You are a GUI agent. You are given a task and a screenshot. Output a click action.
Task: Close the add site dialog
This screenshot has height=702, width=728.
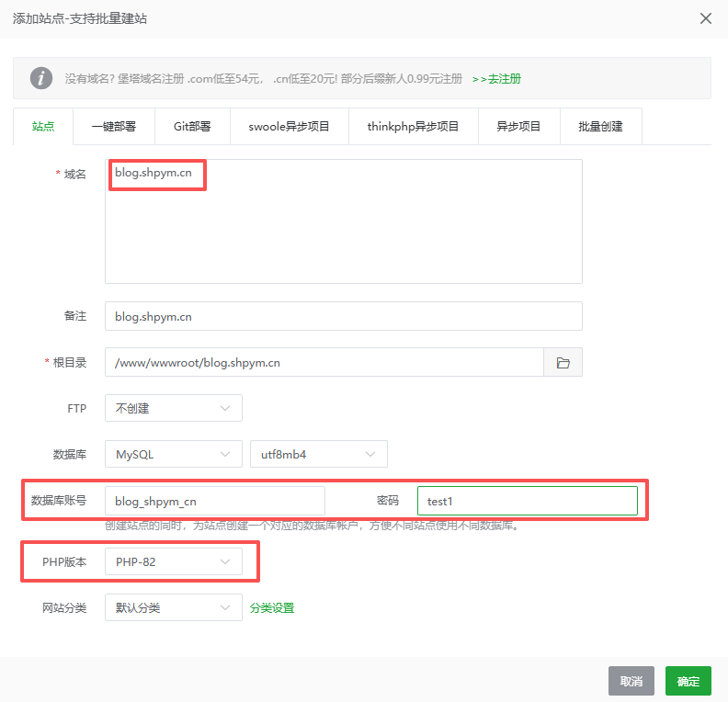click(x=706, y=18)
